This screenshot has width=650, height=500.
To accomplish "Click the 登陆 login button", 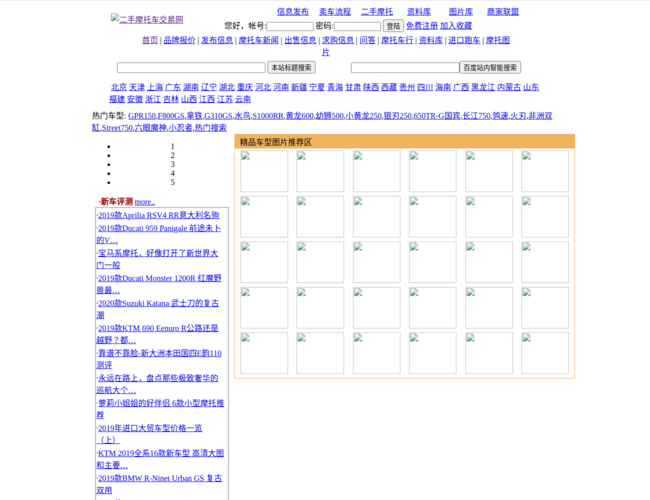I will [394, 26].
